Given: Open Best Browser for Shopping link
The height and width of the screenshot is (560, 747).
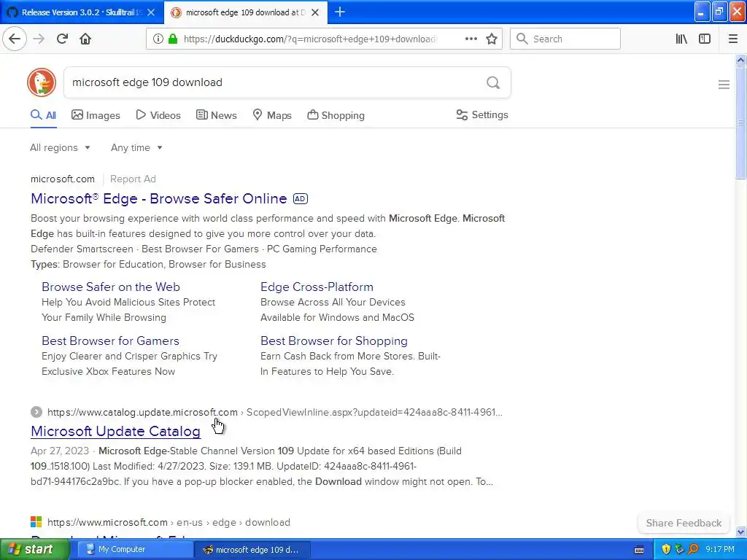Looking at the screenshot, I should [x=334, y=341].
